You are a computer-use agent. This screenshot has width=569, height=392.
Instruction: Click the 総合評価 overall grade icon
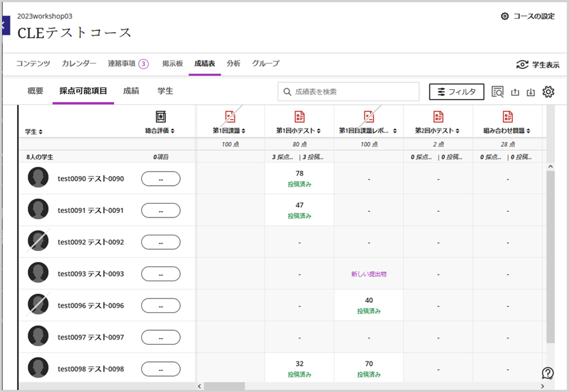pos(161,116)
